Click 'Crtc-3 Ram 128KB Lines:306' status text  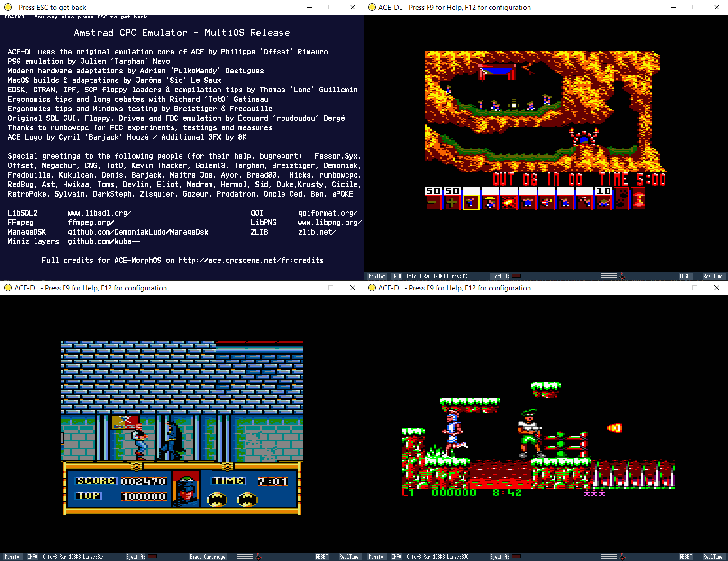click(437, 557)
